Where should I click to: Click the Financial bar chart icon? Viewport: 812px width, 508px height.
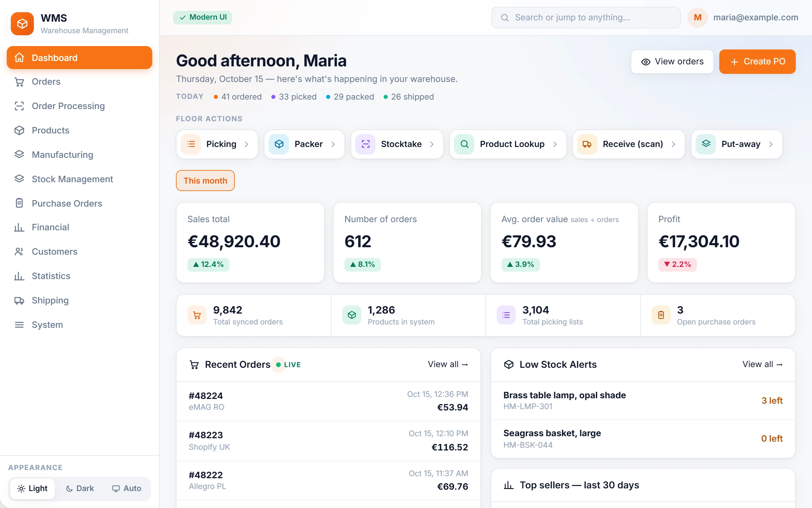19,227
